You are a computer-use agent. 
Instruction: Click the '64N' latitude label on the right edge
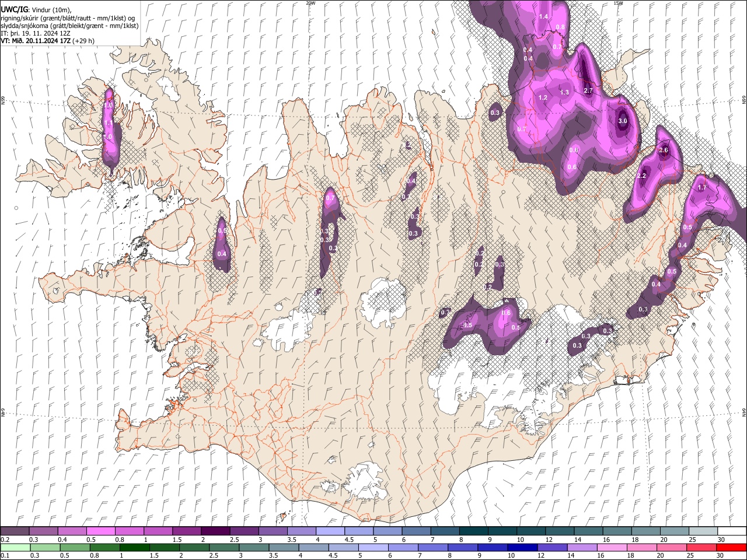[x=743, y=412]
